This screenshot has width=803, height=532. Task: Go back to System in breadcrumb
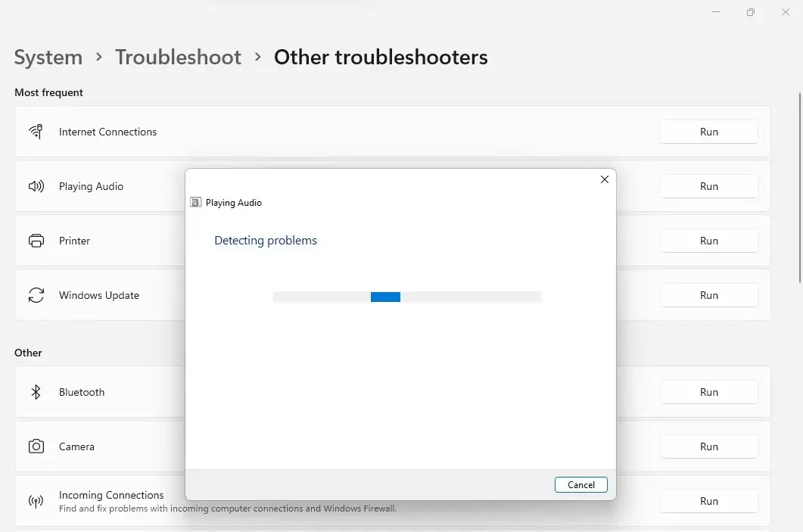(x=48, y=57)
